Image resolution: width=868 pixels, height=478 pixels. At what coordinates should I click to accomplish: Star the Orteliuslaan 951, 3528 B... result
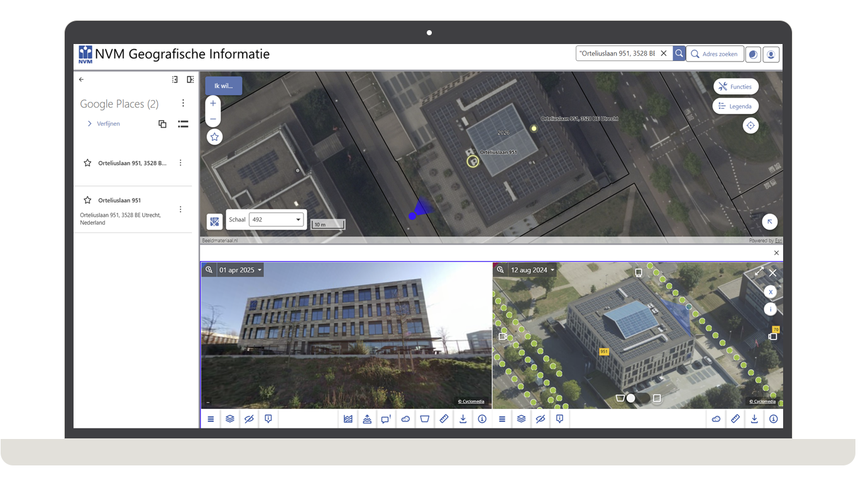[87, 163]
